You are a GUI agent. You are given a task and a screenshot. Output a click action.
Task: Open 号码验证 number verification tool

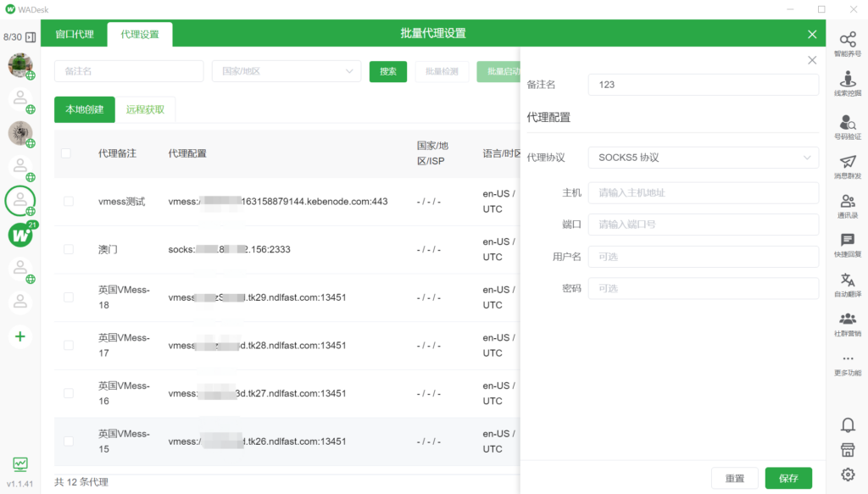pyautogui.click(x=847, y=125)
